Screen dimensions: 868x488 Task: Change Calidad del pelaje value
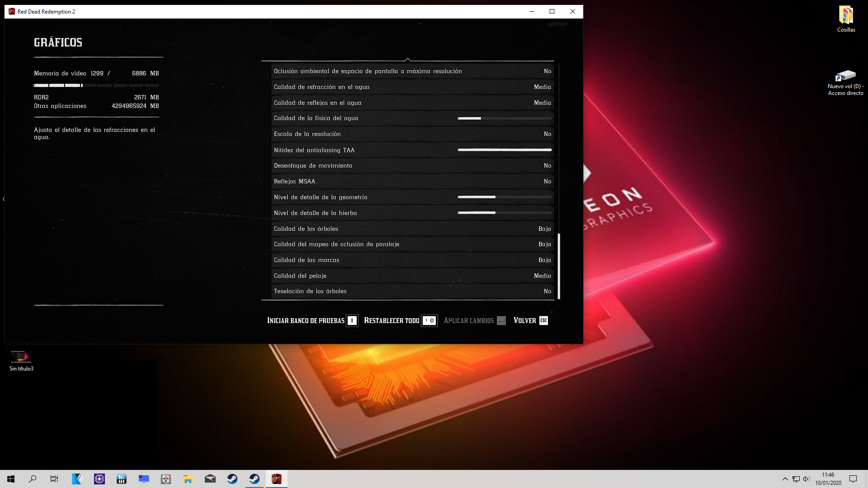[x=542, y=276]
